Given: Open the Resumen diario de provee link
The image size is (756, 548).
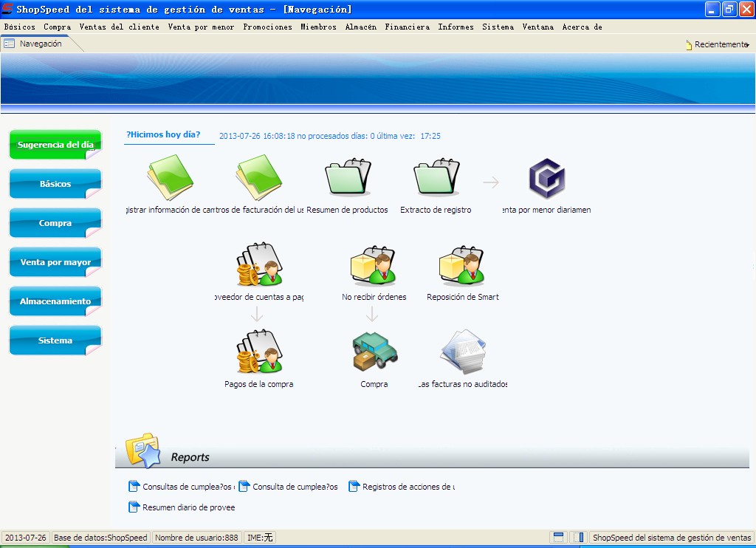Looking at the screenshot, I should pos(188,507).
